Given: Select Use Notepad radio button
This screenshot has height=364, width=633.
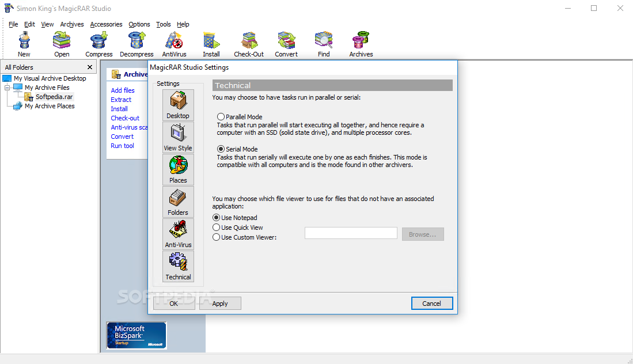Looking at the screenshot, I should tap(217, 218).
